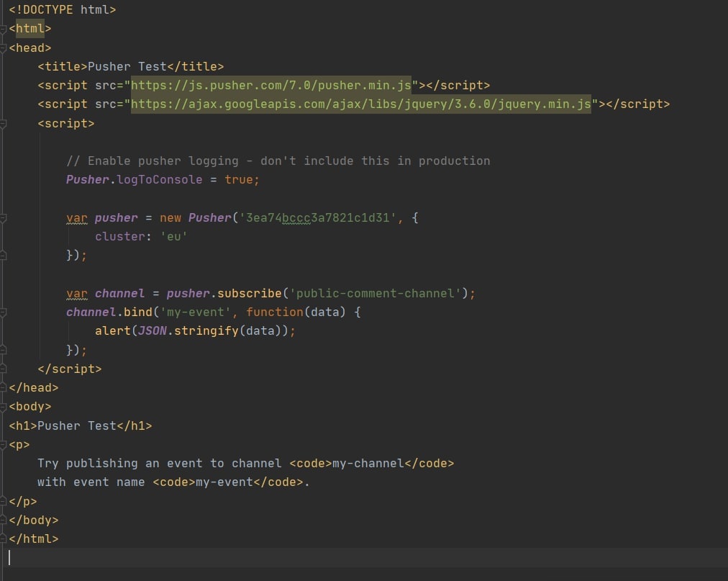Click 'Try publishing an event' text
The width and height of the screenshot is (728, 581).
tap(120, 464)
